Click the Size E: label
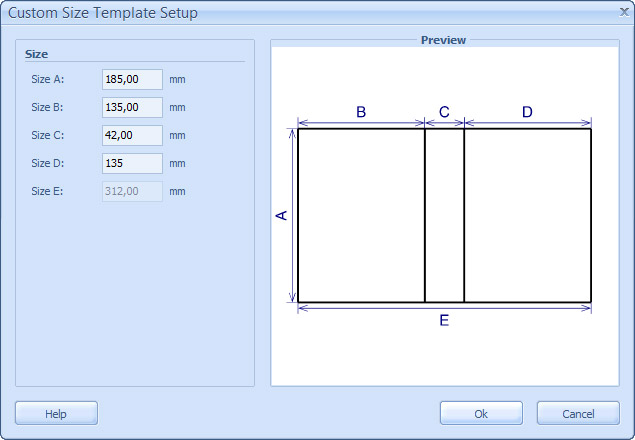 pyautogui.click(x=47, y=191)
